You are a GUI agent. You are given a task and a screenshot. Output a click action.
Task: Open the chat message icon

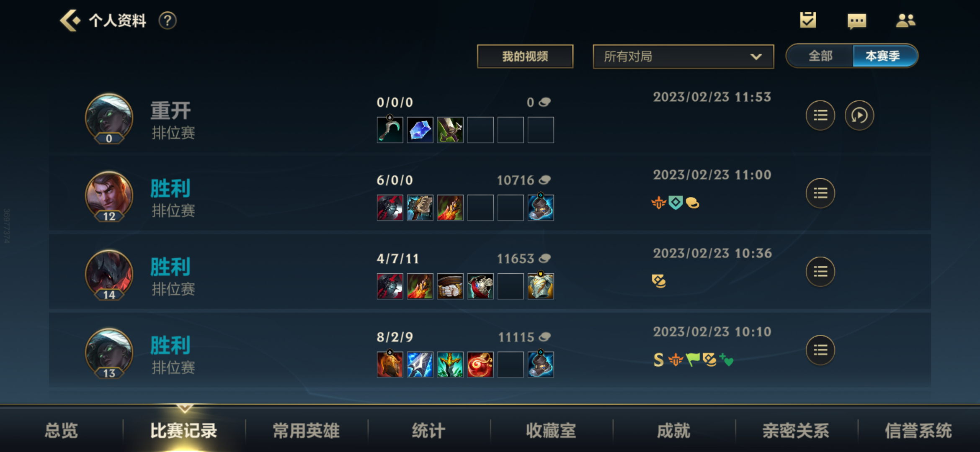coord(856,21)
